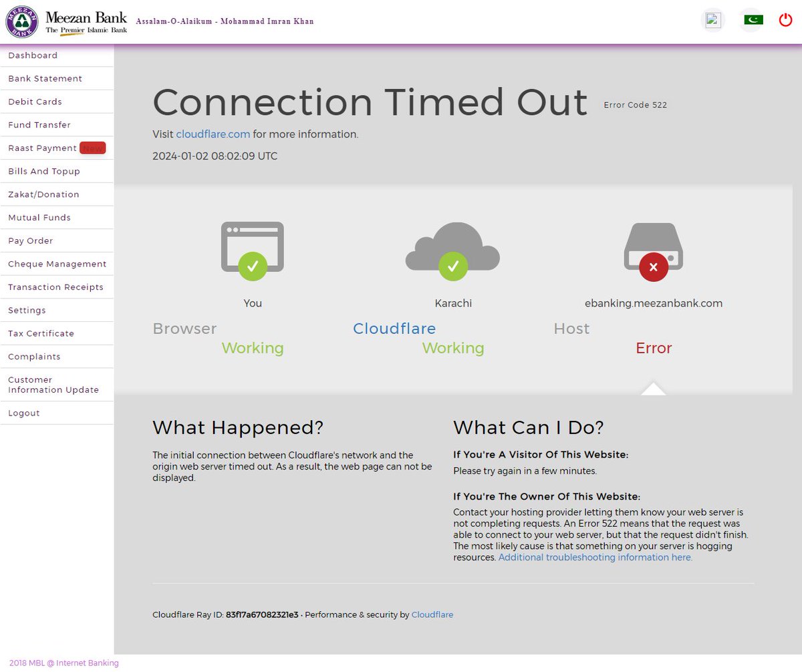Click the What Happened? heading
This screenshot has width=802, height=672.
click(x=238, y=428)
